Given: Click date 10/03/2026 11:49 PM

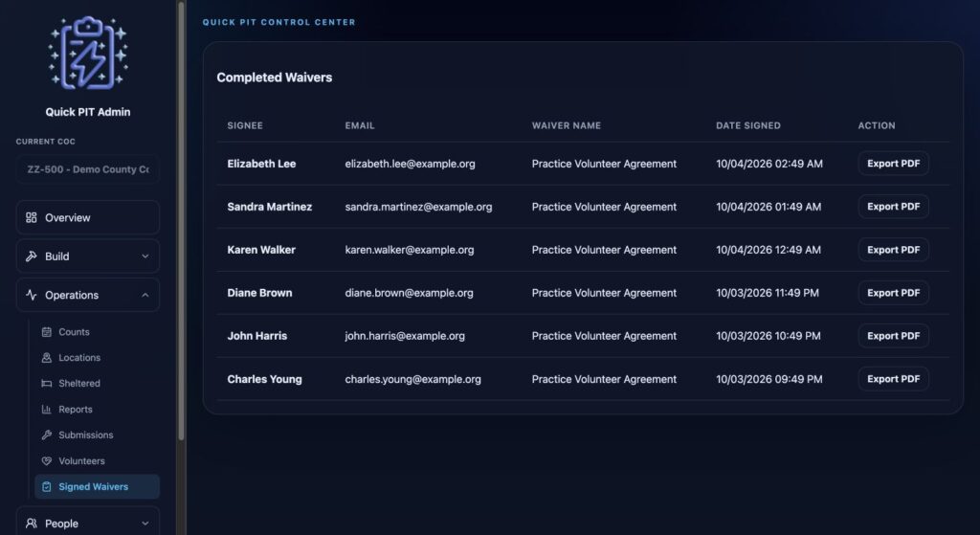Looking at the screenshot, I should pos(768,293).
